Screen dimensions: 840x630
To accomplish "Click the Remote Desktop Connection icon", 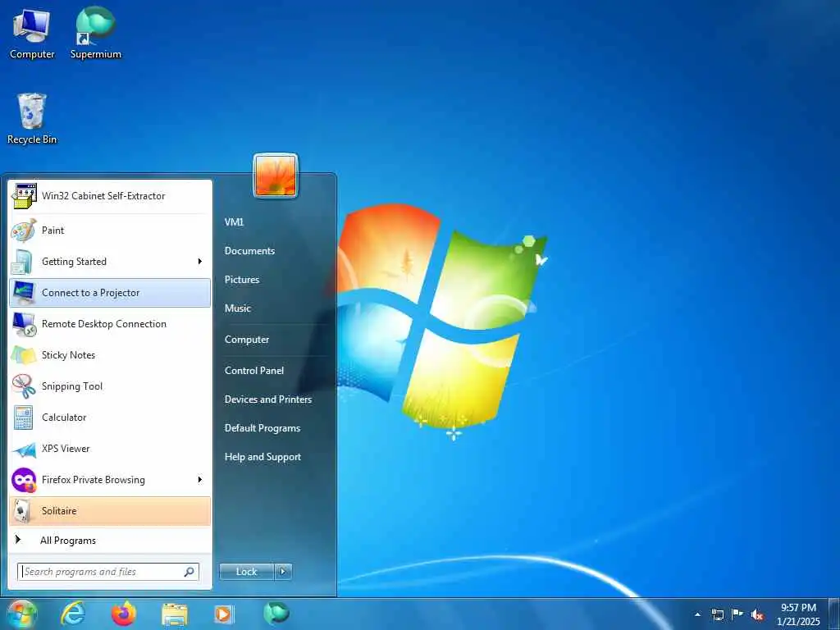I will tap(24, 324).
